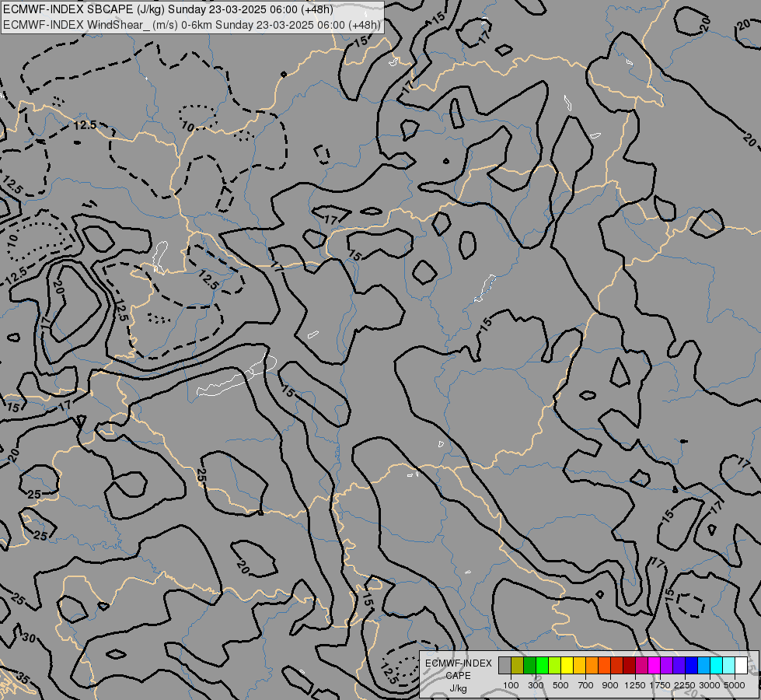Screen dimensions: 761x700
Task: Click legend value '3000'
Action: [710, 685]
